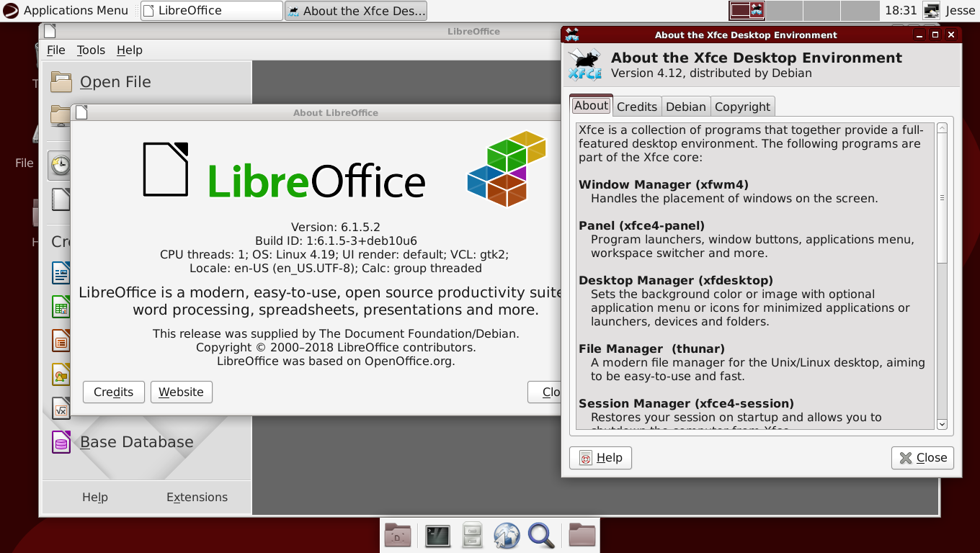Image resolution: width=980 pixels, height=553 pixels.
Task: Switch to the fourth workspace in the pager
Action: (860, 10)
